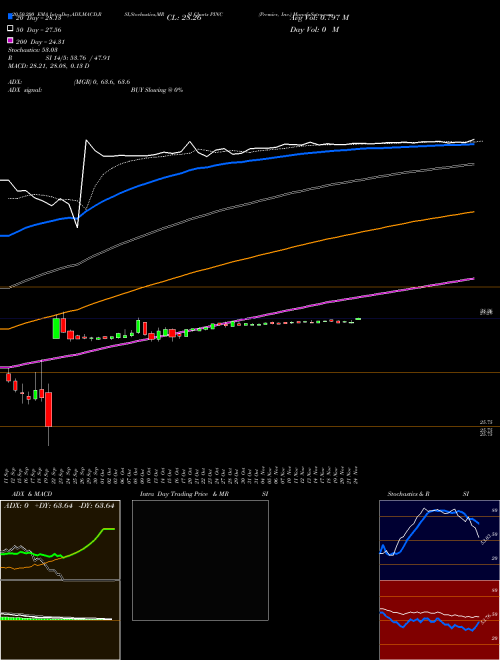Image resolution: width=500 pixels, height=660 pixels.
Task: Click the 'BUY Slowing @ 0%' signal text
Action: [x=157, y=90]
